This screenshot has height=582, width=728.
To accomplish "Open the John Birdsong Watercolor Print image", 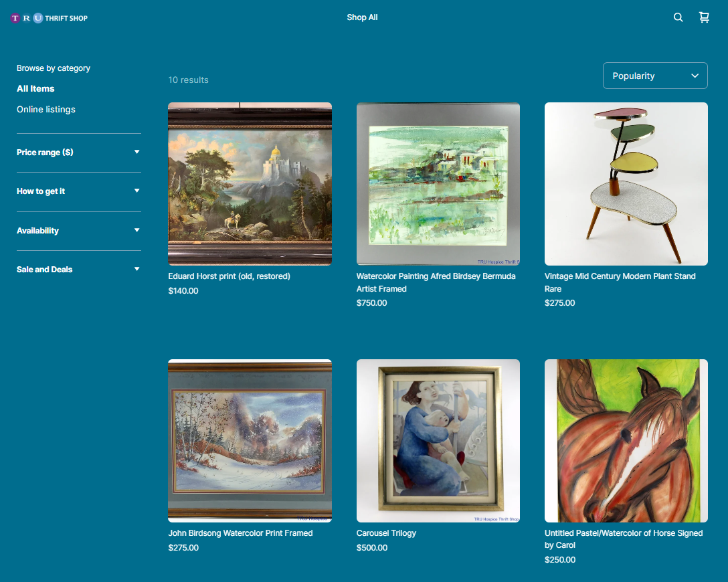I will pos(250,440).
